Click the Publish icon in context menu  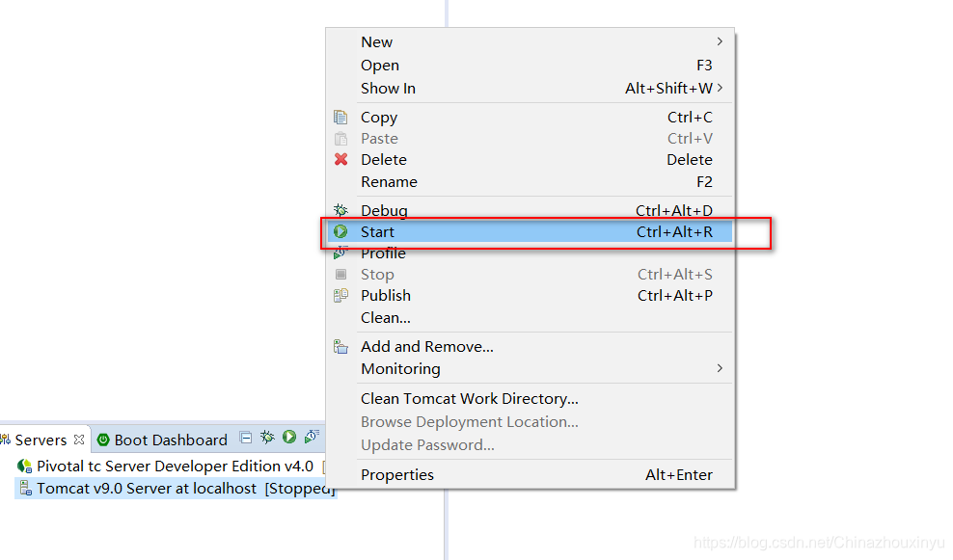pyautogui.click(x=340, y=295)
